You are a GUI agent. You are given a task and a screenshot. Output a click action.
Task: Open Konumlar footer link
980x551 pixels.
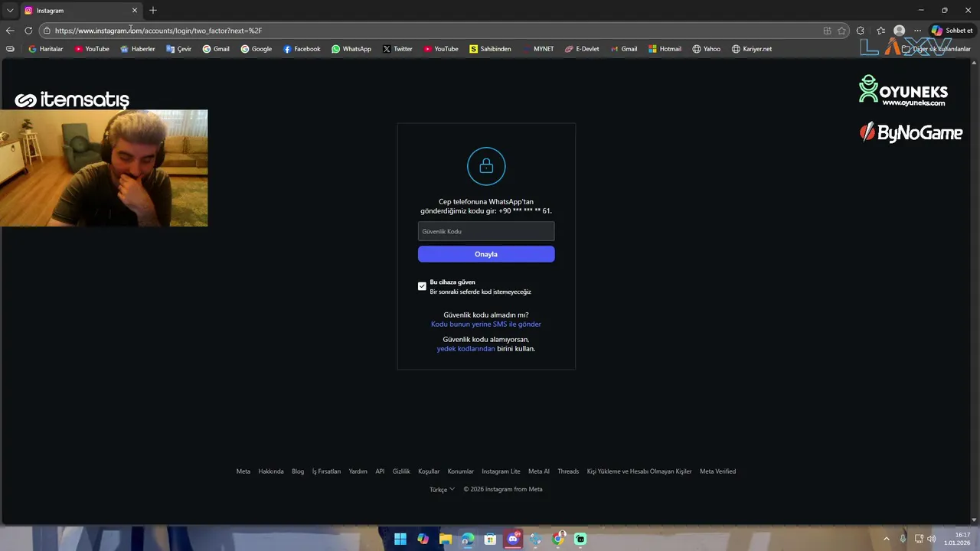tap(461, 471)
